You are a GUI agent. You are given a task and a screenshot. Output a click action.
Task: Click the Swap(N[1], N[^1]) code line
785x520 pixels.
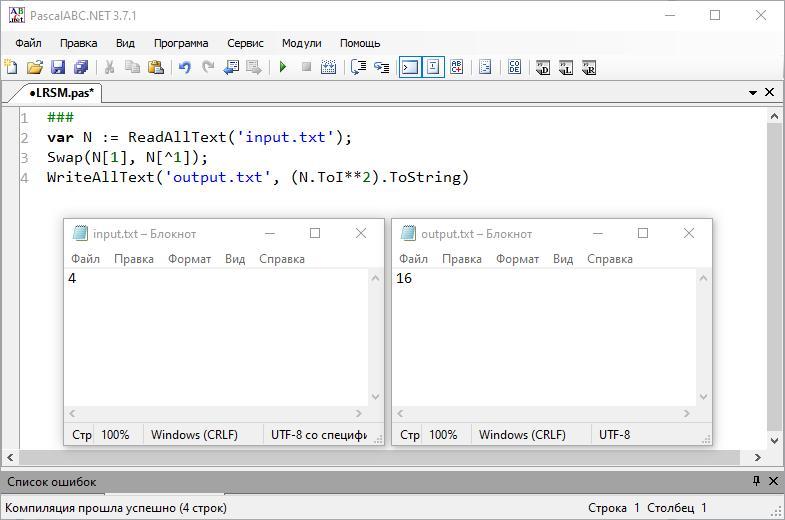(x=127, y=157)
